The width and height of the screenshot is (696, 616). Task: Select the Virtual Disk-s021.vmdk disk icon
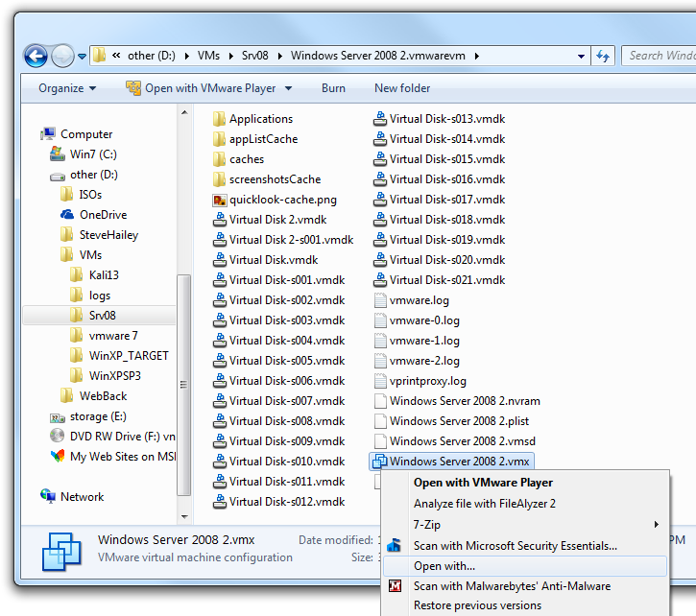(x=379, y=280)
